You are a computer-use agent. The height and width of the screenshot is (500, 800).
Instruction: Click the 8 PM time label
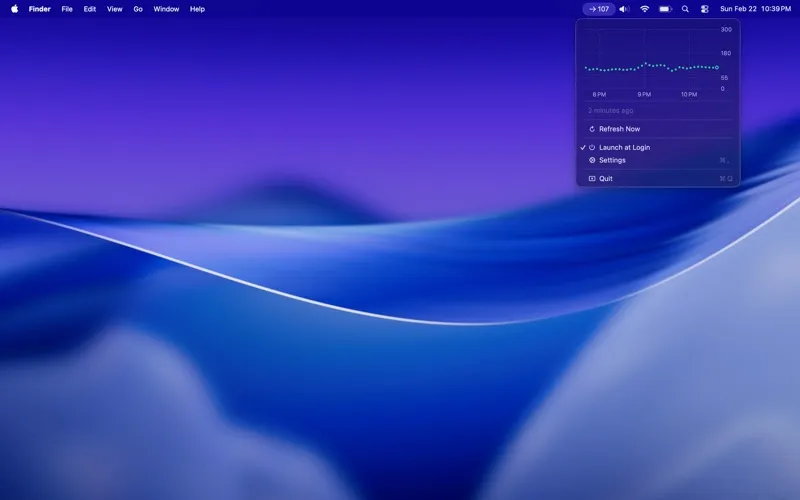tap(599, 94)
